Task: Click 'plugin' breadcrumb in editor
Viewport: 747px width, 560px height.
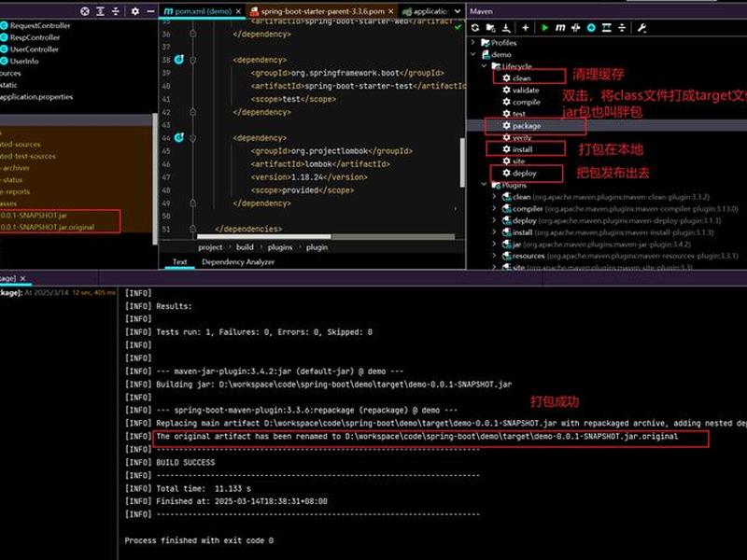Action: (317, 247)
